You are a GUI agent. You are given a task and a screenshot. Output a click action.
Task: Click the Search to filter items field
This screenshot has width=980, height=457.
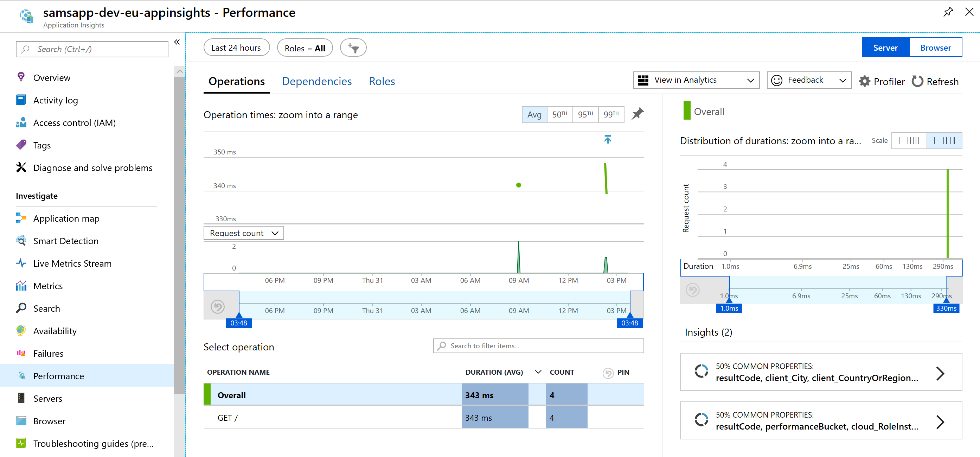[538, 346]
